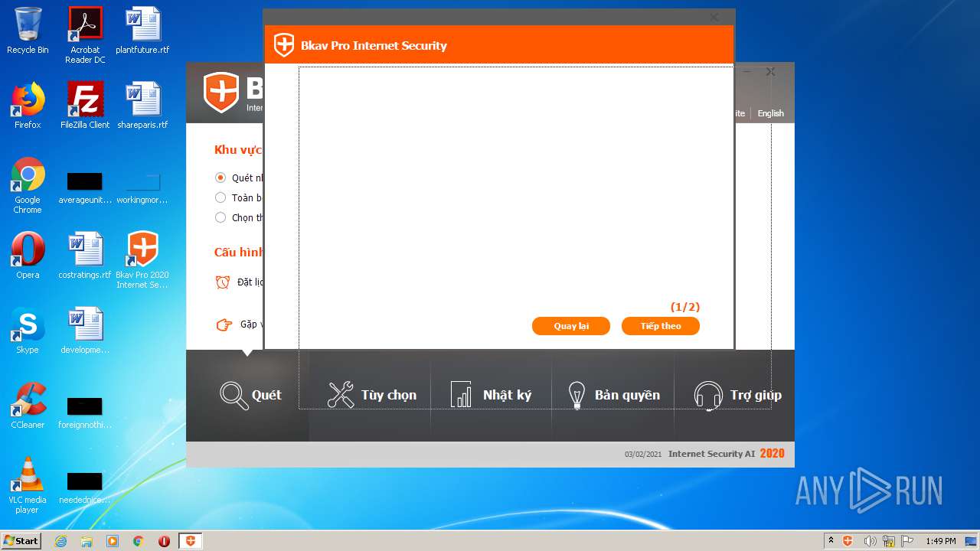Click the wrench and screwdriver icon
The image size is (980, 551).
(341, 395)
